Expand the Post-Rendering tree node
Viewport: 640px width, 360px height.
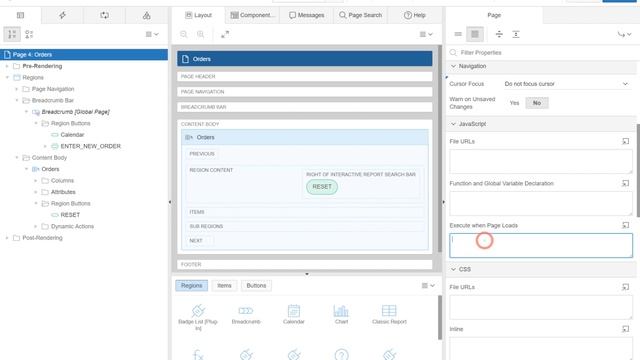[7, 238]
